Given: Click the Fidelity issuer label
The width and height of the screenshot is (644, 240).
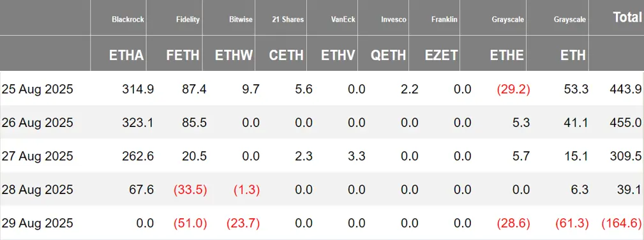Looking at the screenshot, I should 188,19.
